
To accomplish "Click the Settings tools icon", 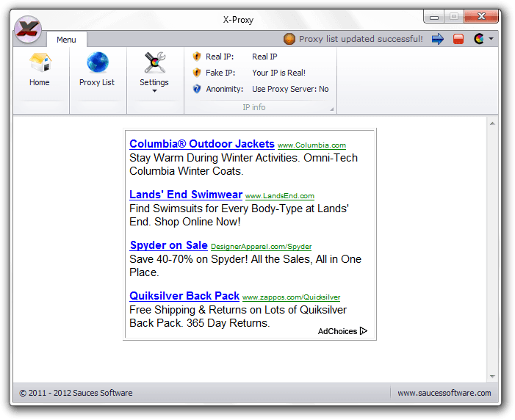I will click(154, 63).
